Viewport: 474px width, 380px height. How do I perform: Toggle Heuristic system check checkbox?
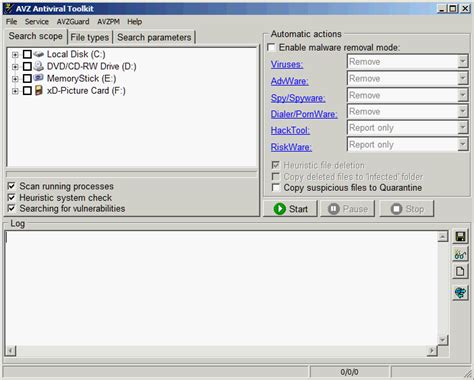(x=12, y=197)
